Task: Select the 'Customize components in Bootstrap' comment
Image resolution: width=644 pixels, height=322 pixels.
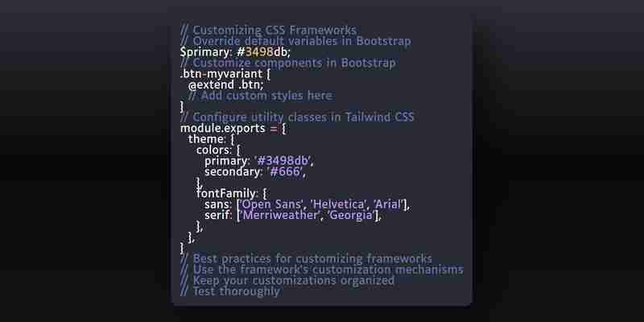Action: 288,63
